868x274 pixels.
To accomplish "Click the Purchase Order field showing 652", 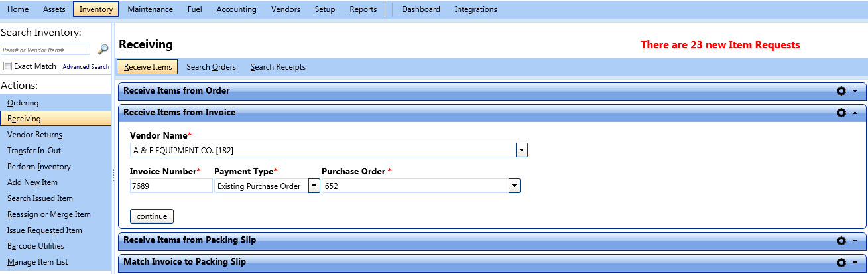I will (415, 186).
